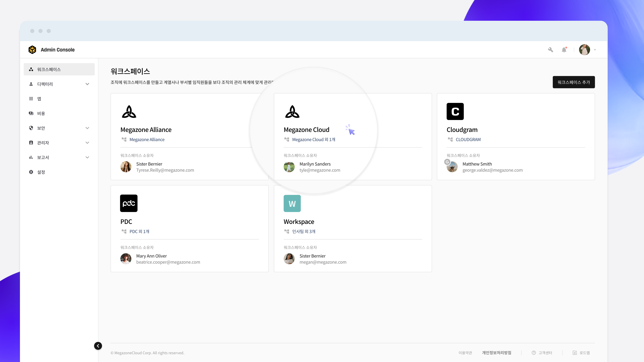The image size is (644, 362).
Task: Open the 보고서 sidebar item
Action: click(59, 157)
